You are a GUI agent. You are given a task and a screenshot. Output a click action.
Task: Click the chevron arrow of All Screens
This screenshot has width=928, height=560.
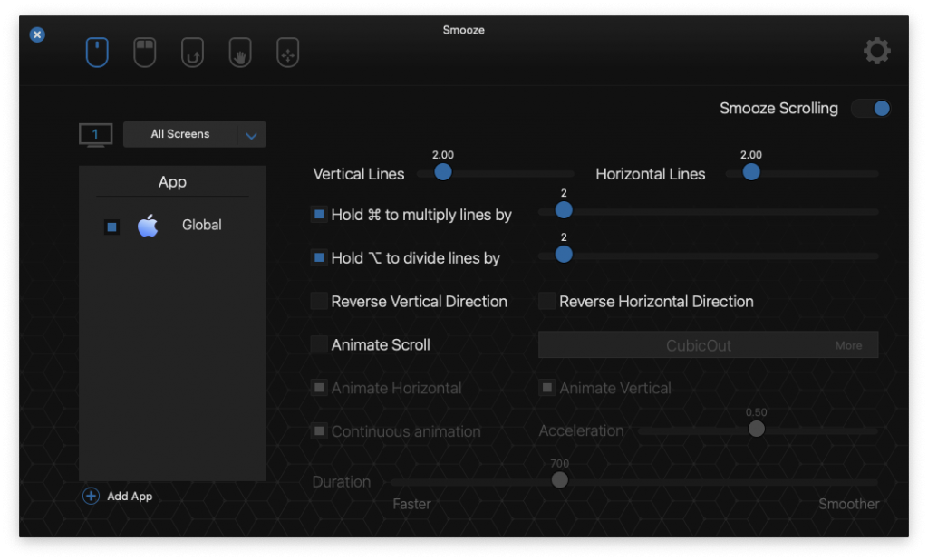click(x=252, y=136)
